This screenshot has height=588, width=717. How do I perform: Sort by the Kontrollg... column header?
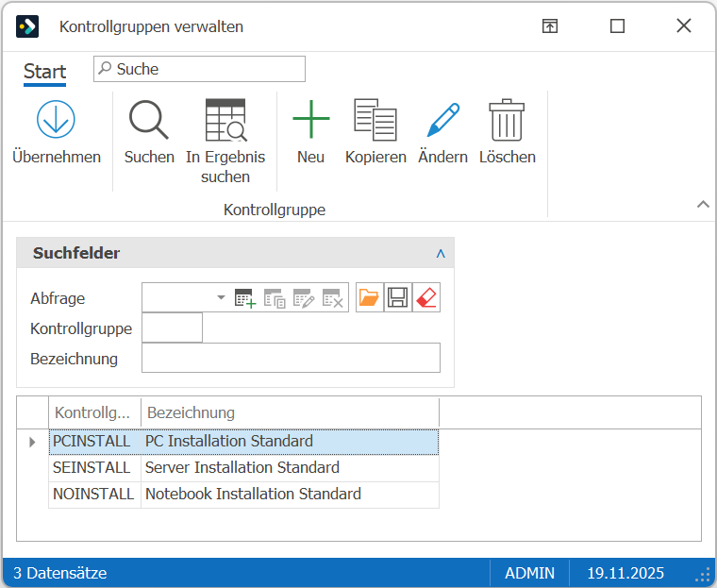click(94, 412)
